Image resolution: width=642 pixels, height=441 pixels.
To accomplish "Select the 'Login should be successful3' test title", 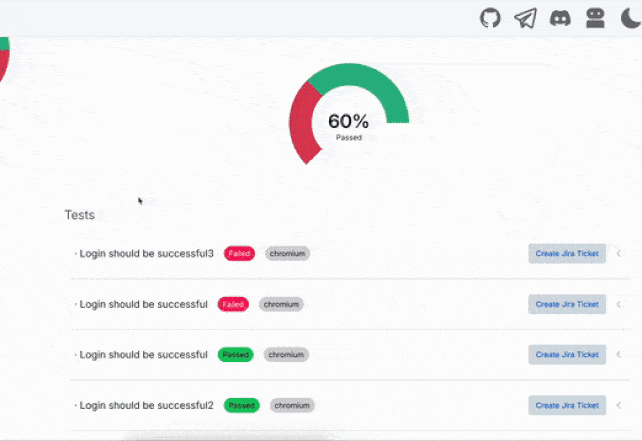I will point(146,253).
